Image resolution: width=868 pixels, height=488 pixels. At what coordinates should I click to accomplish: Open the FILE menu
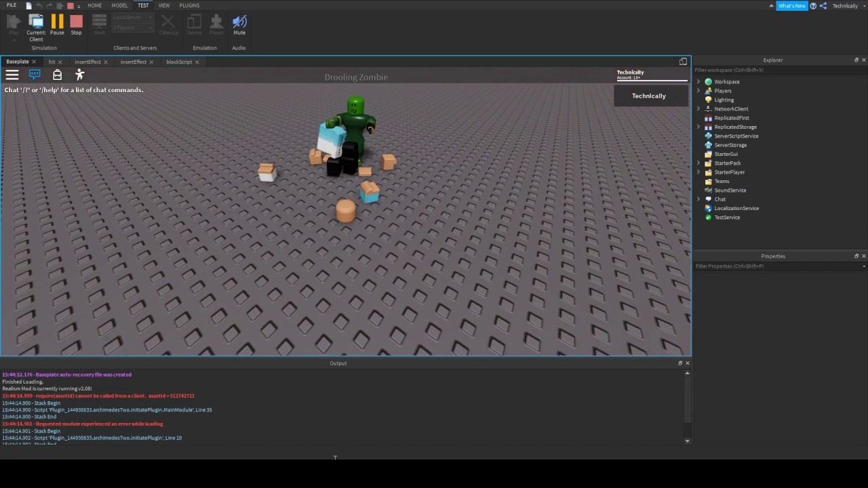(12, 5)
